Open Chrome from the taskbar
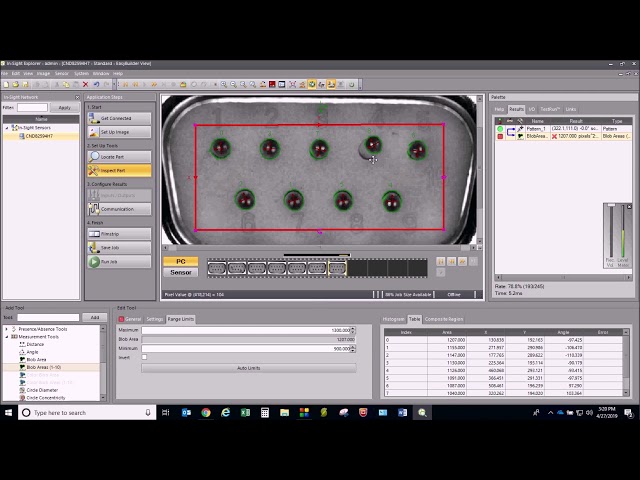The height and width of the screenshot is (480, 640). click(x=206, y=413)
